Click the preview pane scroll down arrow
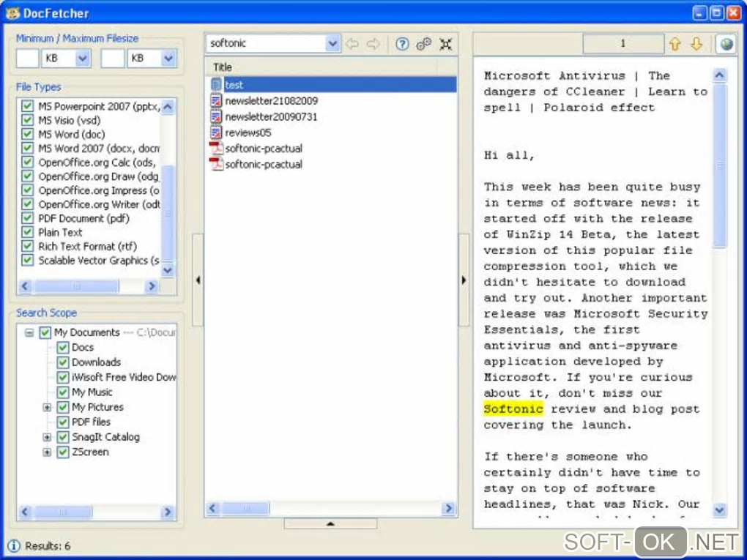This screenshot has height=560, width=747. (x=719, y=510)
